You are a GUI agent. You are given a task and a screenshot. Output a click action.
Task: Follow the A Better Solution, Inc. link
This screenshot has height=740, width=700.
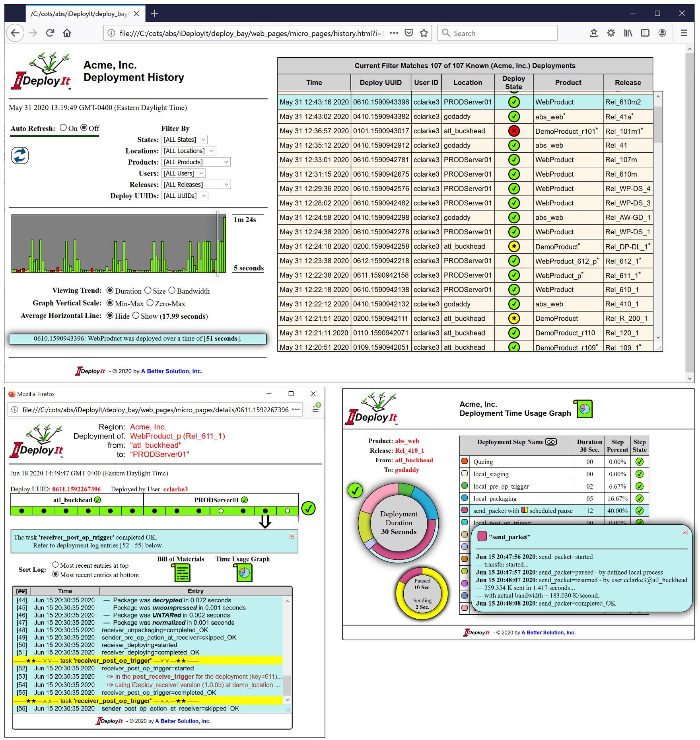pyautogui.click(x=172, y=371)
